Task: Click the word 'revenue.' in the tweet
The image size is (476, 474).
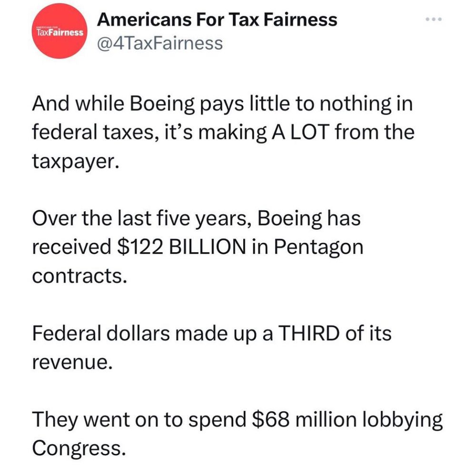Action: point(72,363)
